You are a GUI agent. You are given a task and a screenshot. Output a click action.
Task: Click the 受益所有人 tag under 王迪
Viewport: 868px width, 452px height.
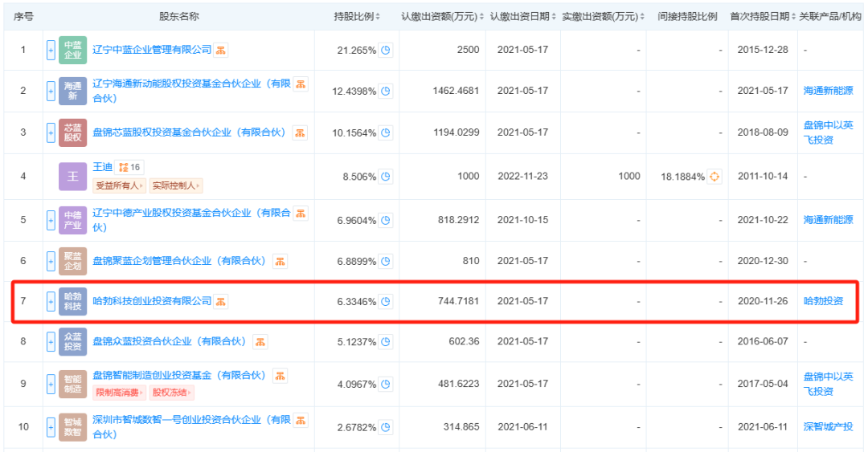click(119, 185)
